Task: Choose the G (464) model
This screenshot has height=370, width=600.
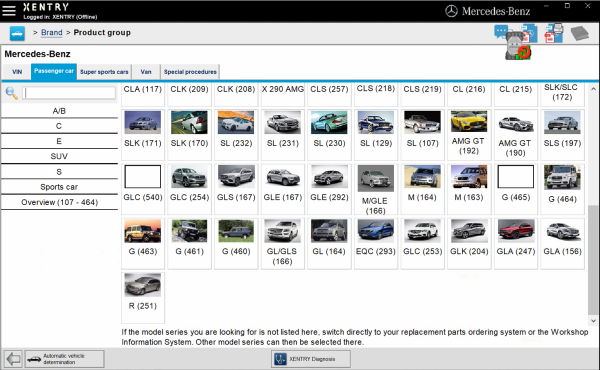Action: tap(562, 189)
